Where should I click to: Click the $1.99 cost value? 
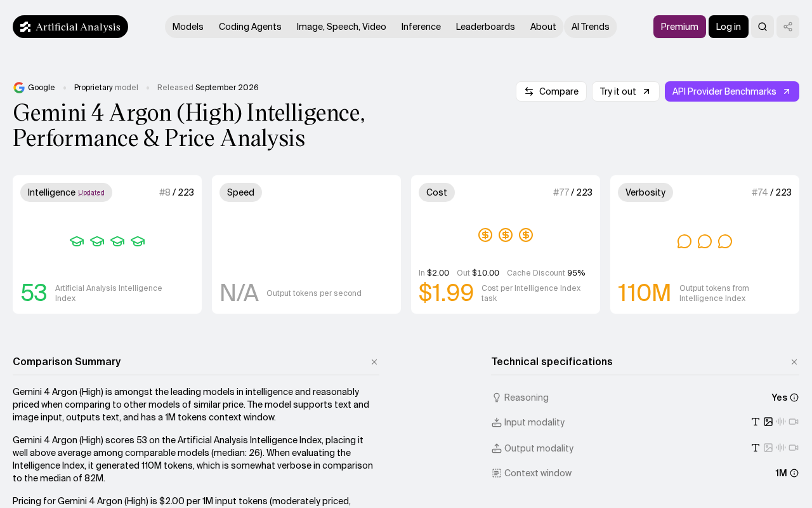446,293
